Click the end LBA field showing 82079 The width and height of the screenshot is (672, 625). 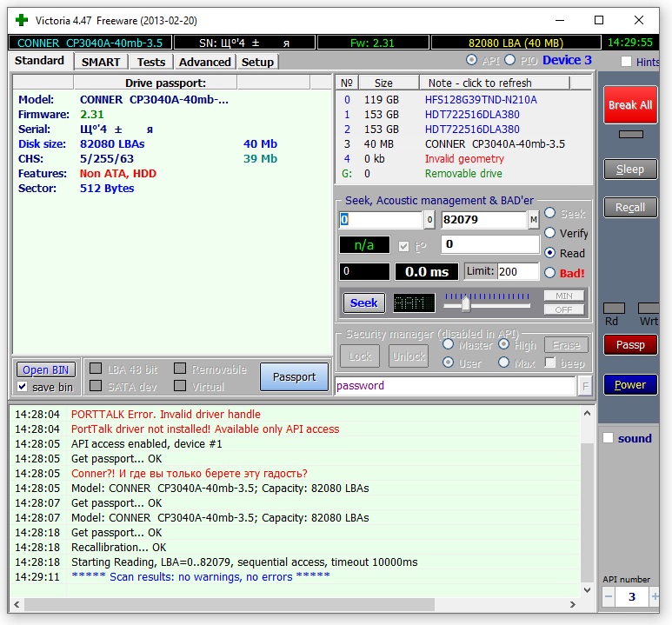pyautogui.click(x=484, y=220)
